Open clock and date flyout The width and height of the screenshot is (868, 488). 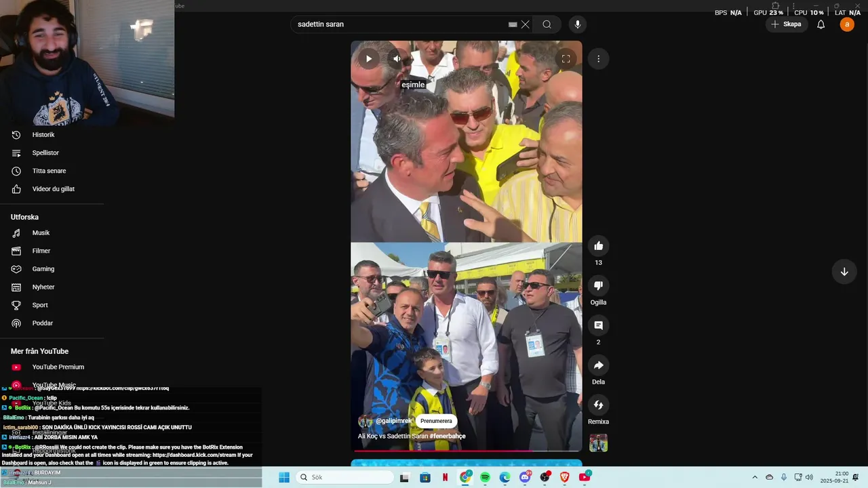tap(834, 477)
